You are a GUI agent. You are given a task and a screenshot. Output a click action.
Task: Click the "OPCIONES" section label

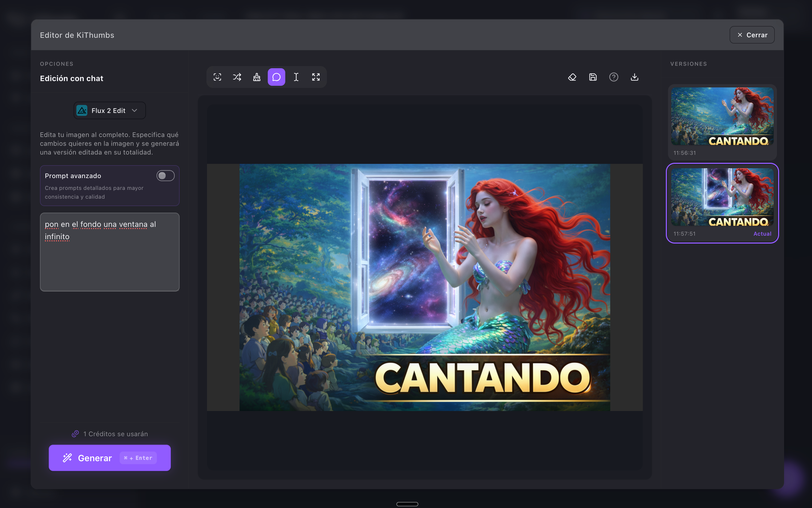pos(57,64)
